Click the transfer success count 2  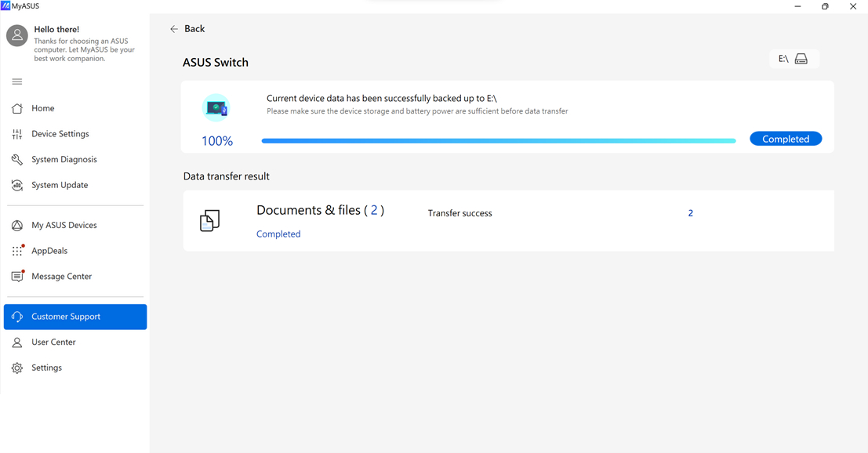(690, 213)
